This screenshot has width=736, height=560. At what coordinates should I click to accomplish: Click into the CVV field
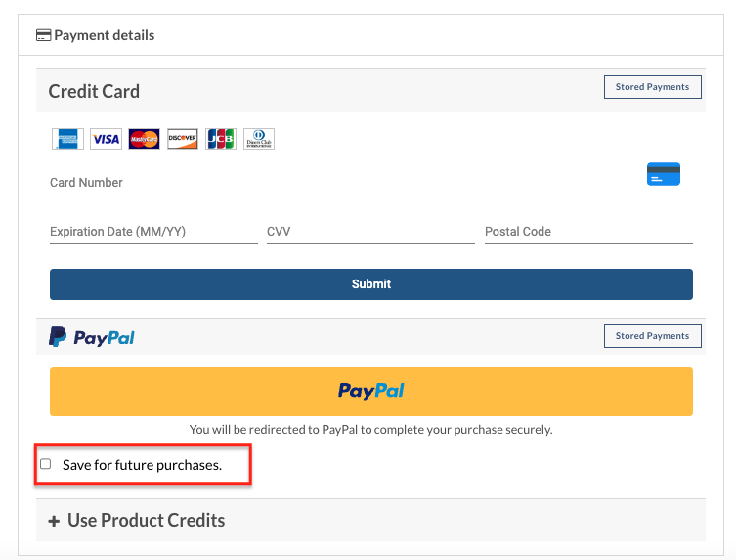pyautogui.click(x=370, y=232)
